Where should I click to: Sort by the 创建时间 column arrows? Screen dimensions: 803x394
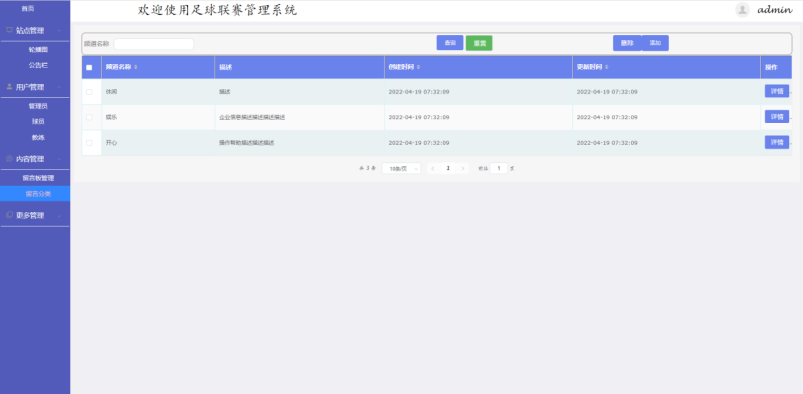point(418,68)
